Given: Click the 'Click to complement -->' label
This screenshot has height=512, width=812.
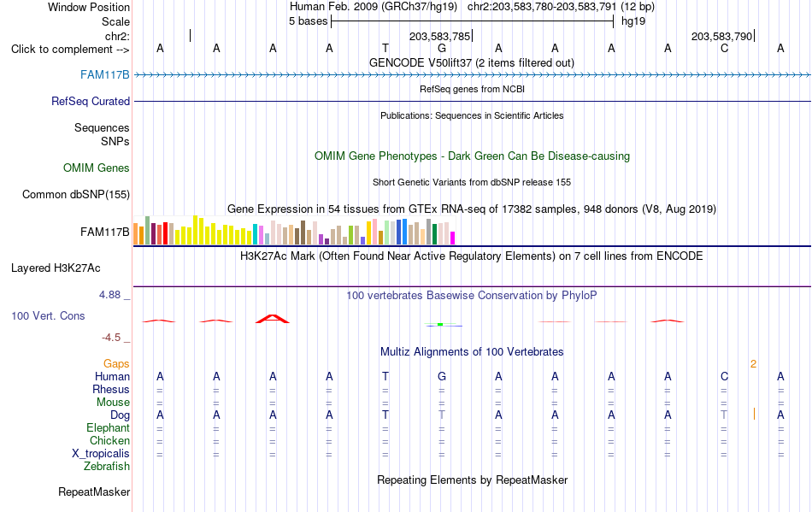Looking at the screenshot, I should [70, 50].
